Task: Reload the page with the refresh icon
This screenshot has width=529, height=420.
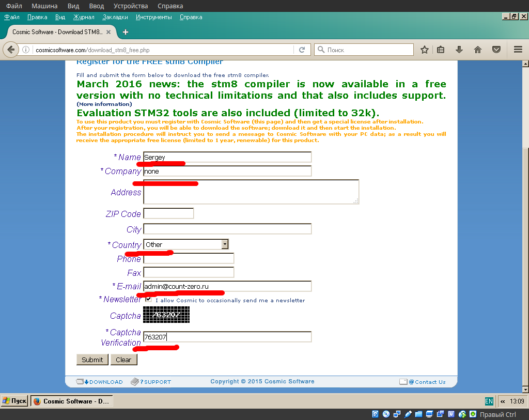Action: (x=302, y=50)
